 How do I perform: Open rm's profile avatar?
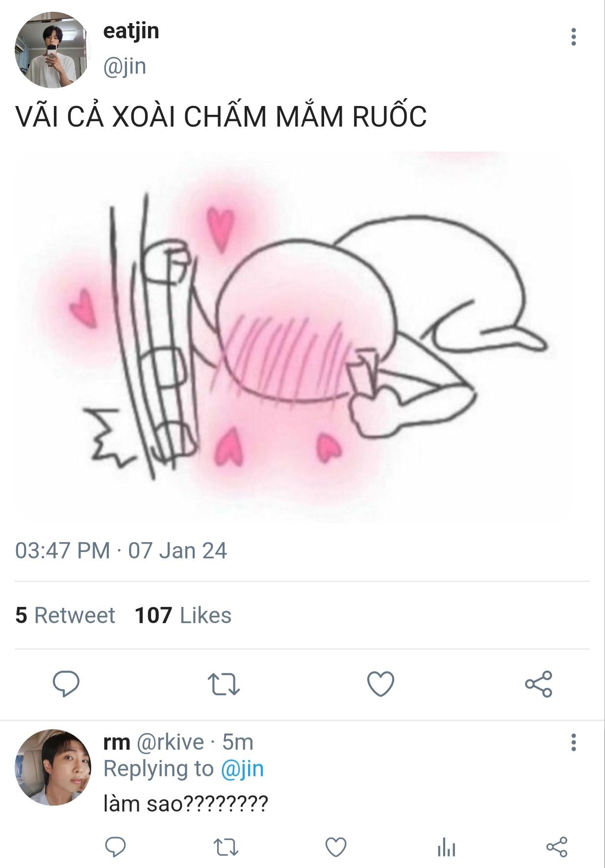(x=53, y=767)
